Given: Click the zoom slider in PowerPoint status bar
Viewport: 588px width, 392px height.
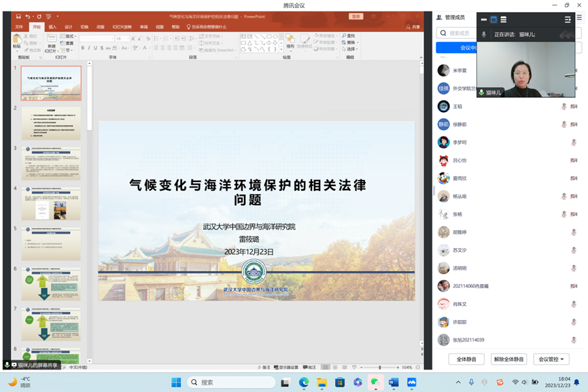Looking at the screenshot, I should coord(378,368).
